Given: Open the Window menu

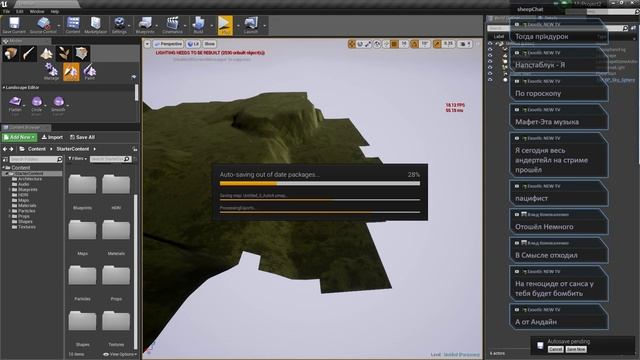Looking at the screenshot, I should [x=37, y=11].
